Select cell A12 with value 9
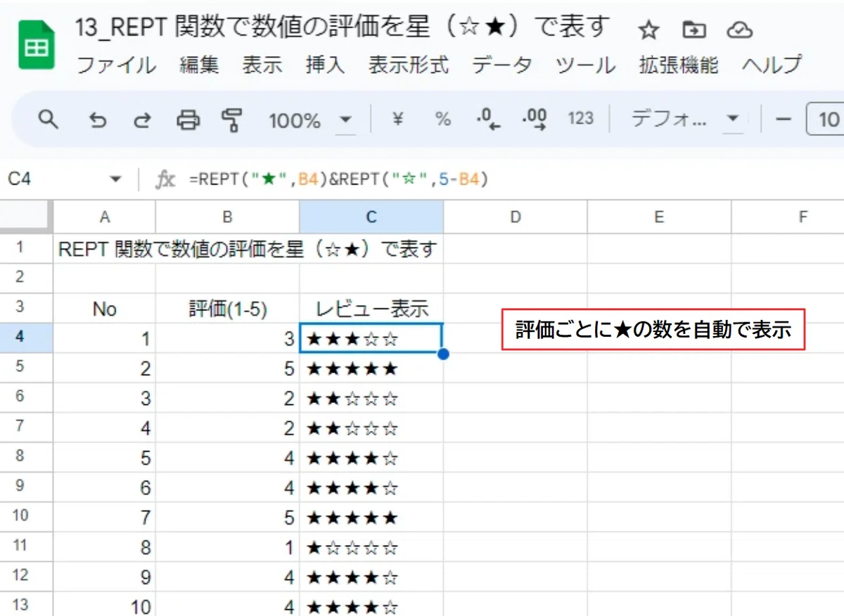844x616 pixels. click(104, 576)
